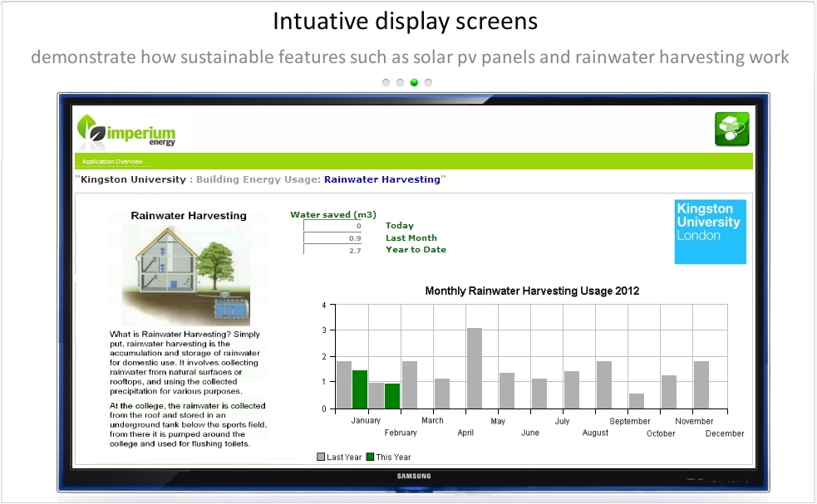Click the green February This Year bar
The width and height of the screenshot is (817, 504).
pos(392,396)
